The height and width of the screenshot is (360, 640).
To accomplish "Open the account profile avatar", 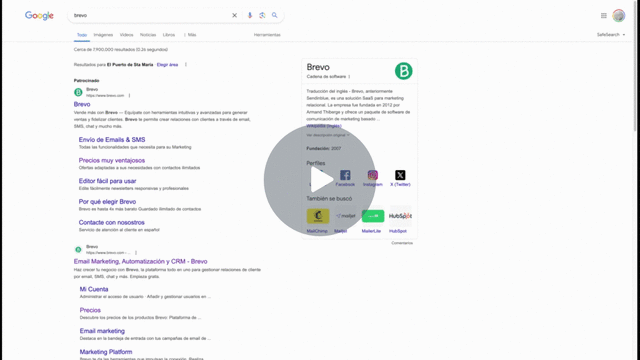I will coord(618,16).
